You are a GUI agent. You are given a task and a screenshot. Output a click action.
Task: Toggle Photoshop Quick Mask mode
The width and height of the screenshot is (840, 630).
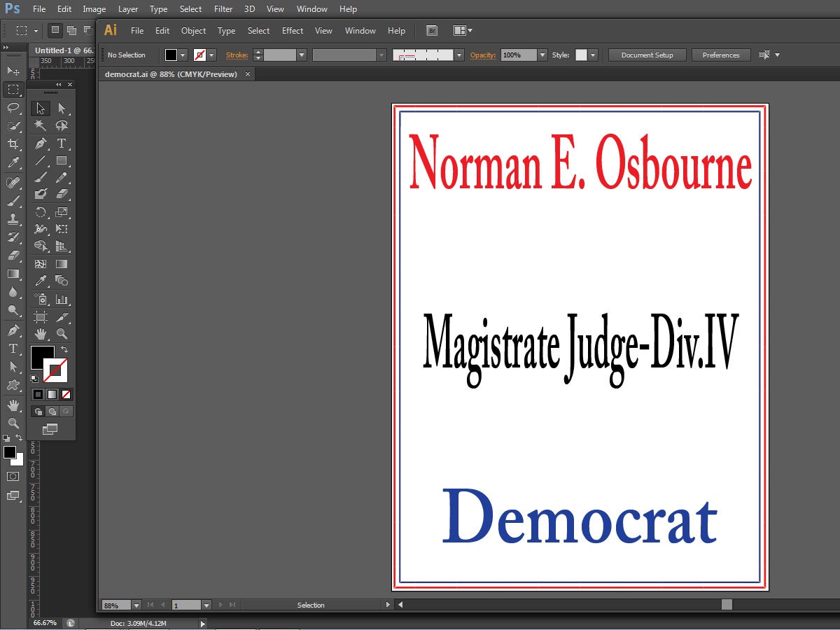13,476
